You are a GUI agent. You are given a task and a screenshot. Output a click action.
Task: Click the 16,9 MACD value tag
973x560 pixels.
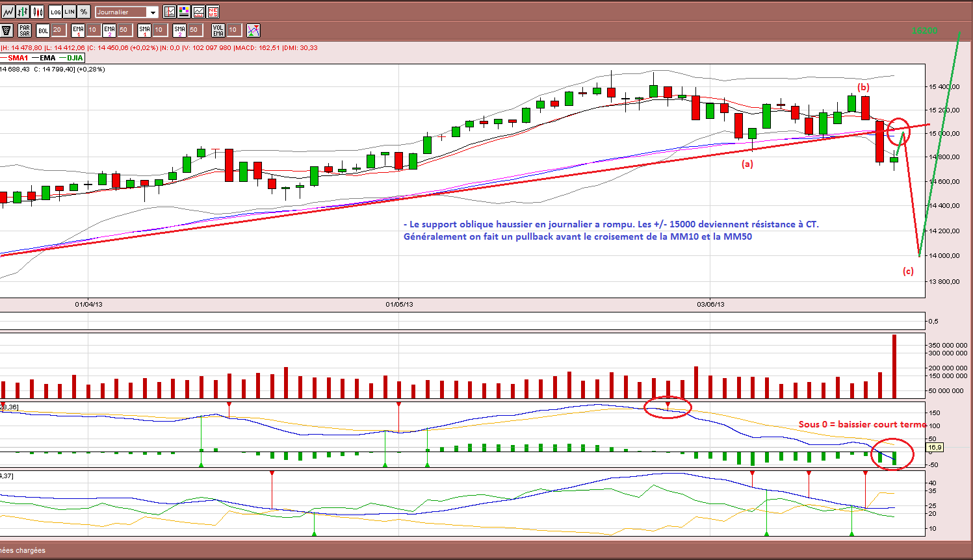click(x=935, y=447)
